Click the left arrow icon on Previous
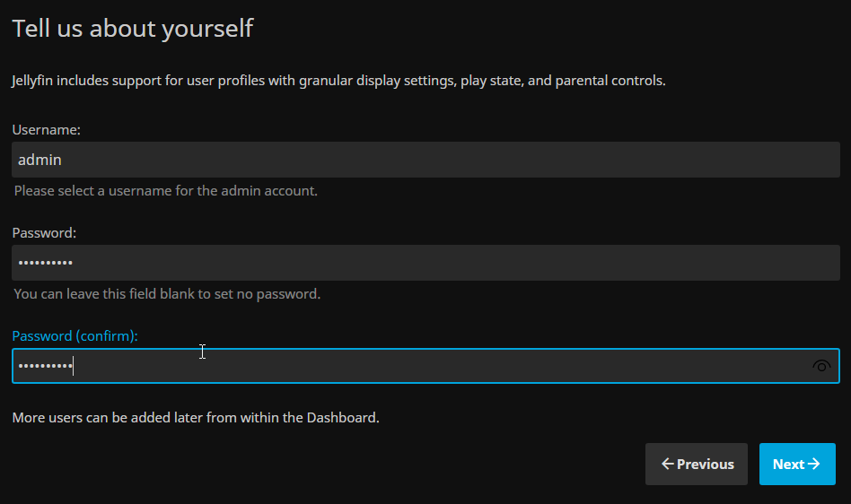 [667, 464]
